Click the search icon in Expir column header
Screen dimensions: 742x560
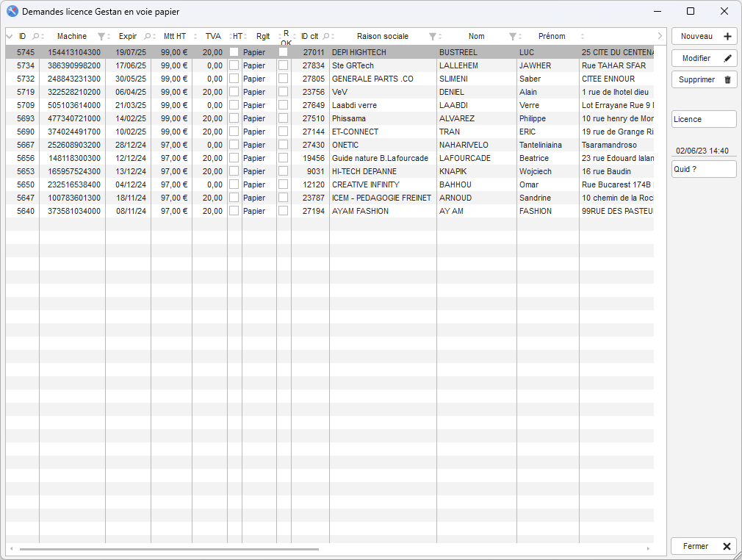pos(147,37)
